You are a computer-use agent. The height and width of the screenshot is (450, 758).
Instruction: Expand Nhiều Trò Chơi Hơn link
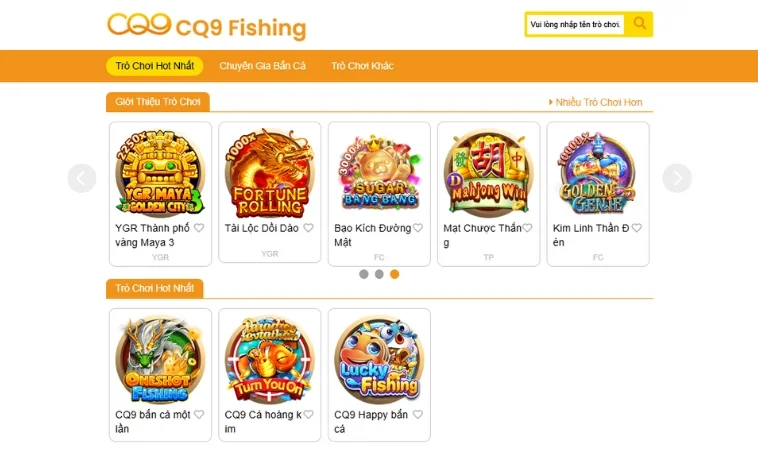[596, 102]
